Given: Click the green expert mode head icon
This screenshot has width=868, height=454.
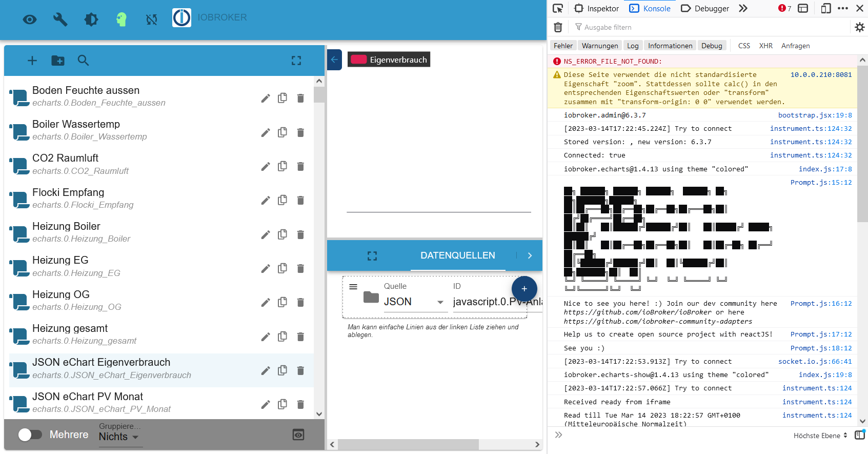Looking at the screenshot, I should tap(122, 19).
